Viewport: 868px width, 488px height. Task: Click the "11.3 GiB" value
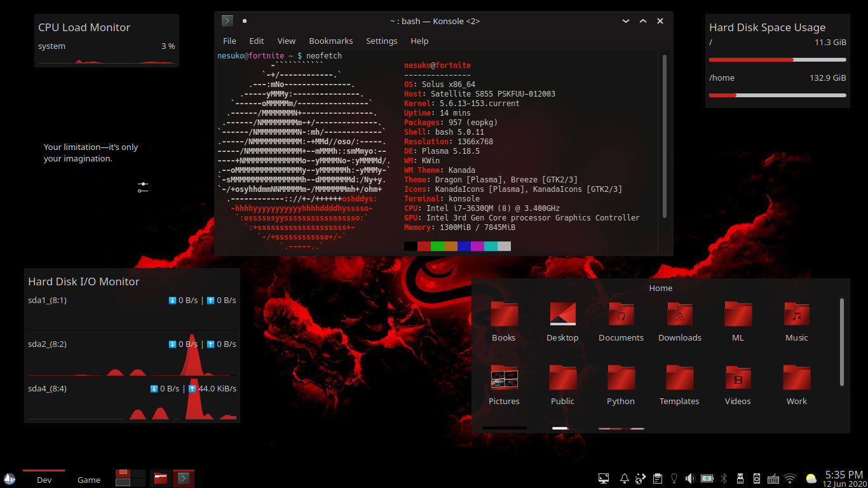[831, 42]
